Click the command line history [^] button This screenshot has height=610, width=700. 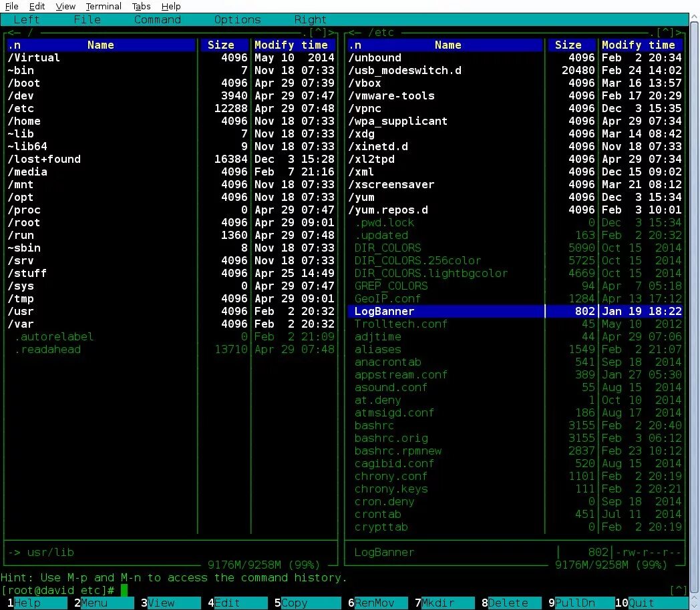click(x=679, y=591)
